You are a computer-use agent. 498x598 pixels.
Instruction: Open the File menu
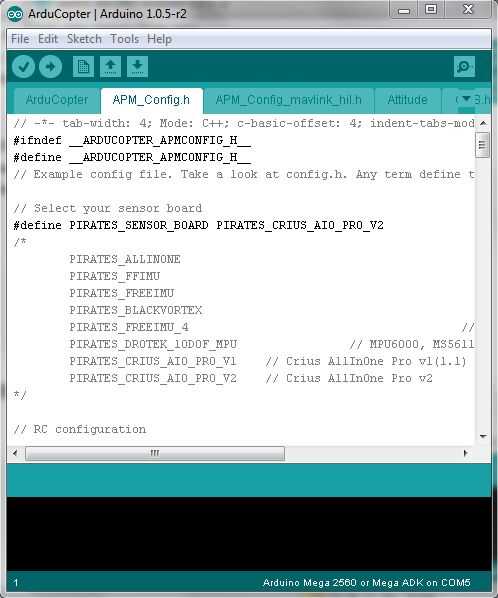pyautogui.click(x=20, y=39)
